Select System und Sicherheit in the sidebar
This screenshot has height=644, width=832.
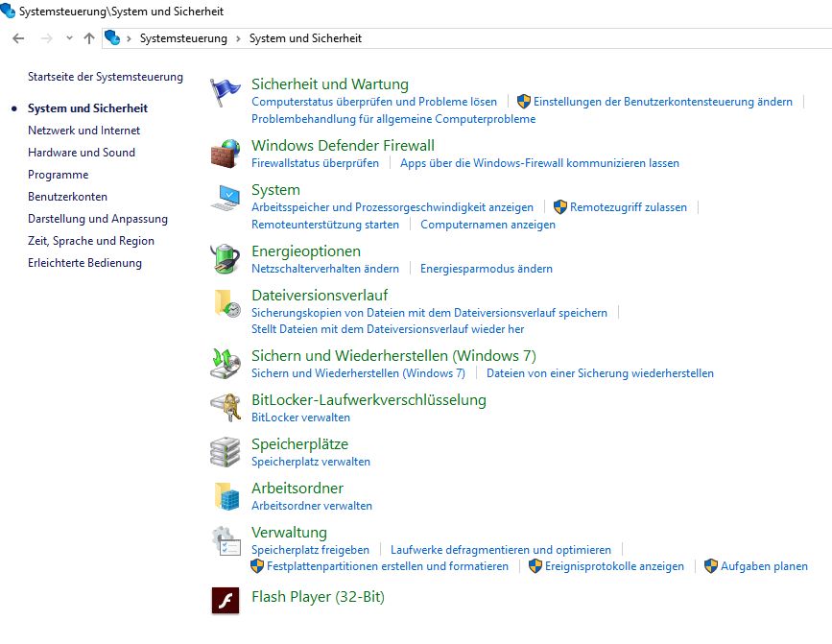point(88,108)
